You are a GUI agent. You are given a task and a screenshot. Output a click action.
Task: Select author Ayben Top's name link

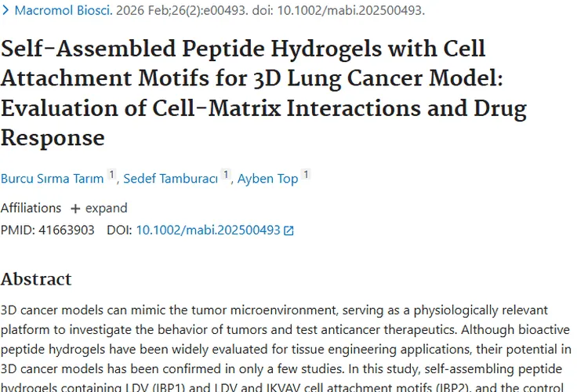click(267, 179)
